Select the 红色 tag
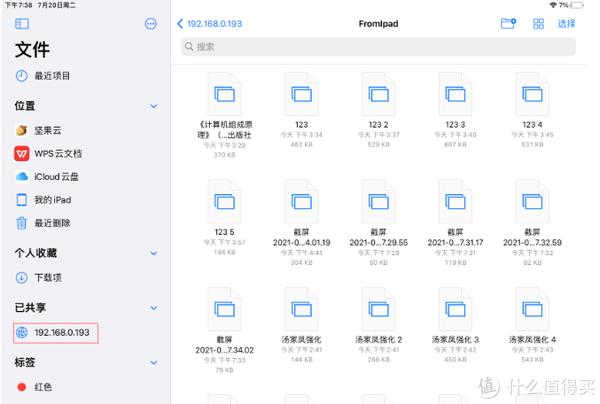Image resolution: width=600 pixels, height=404 pixels. pyautogui.click(x=34, y=387)
